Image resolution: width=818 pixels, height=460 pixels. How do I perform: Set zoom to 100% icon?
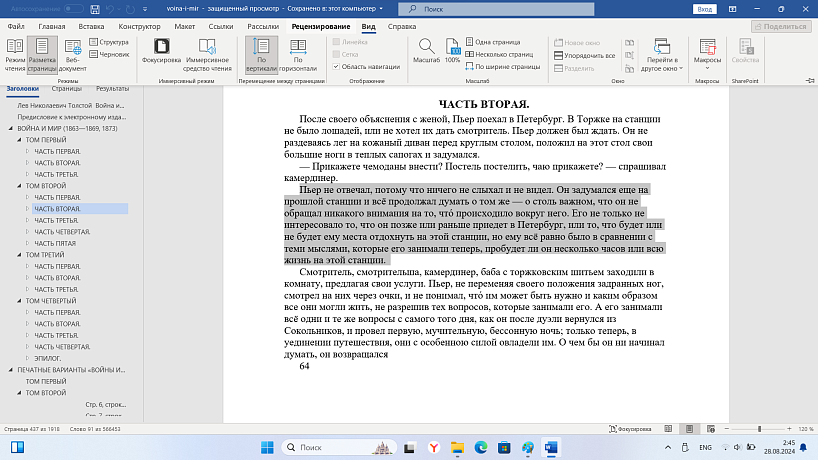452,51
